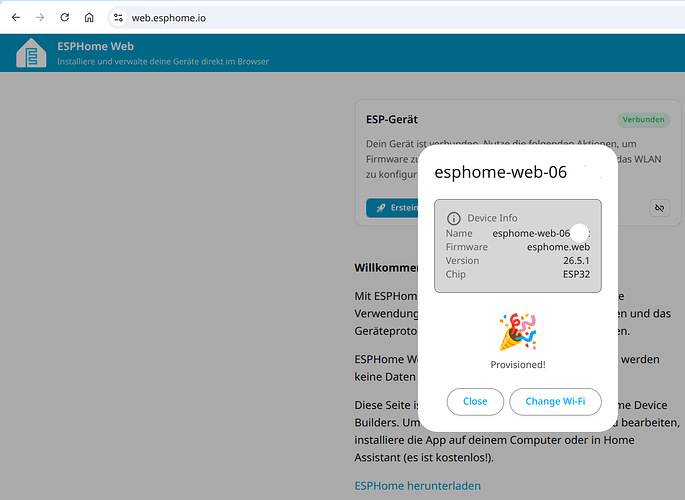Image resolution: width=685 pixels, height=500 pixels.
Task: Reload the page with refresh icon
Action: coord(65,17)
